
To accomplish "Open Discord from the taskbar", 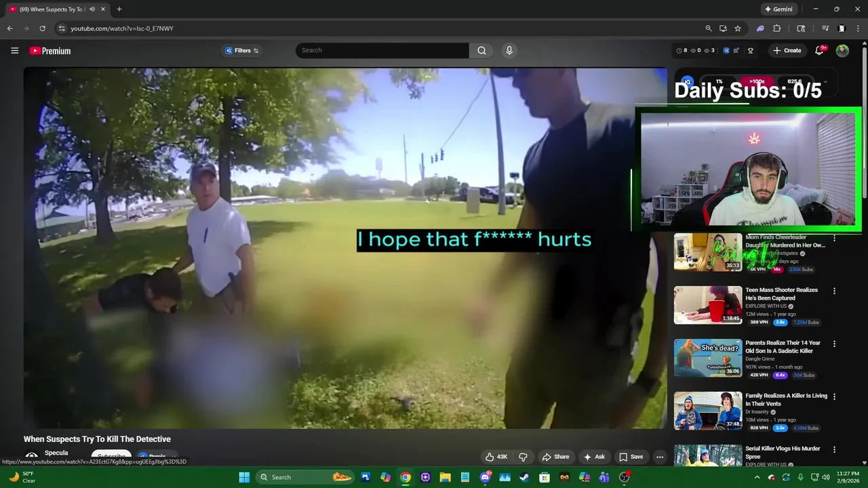I will (485, 477).
